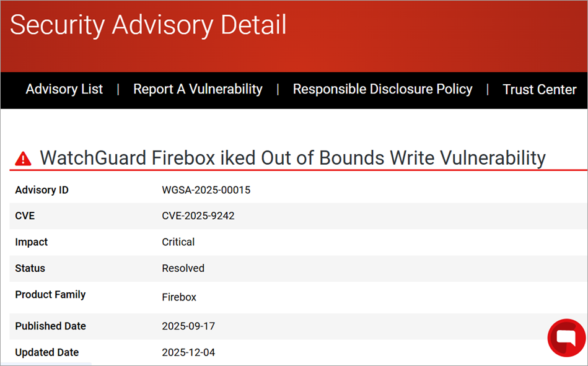Screen dimensions: 588x366
Task: Open the Report A Vulnerability link
Action: click(197, 89)
